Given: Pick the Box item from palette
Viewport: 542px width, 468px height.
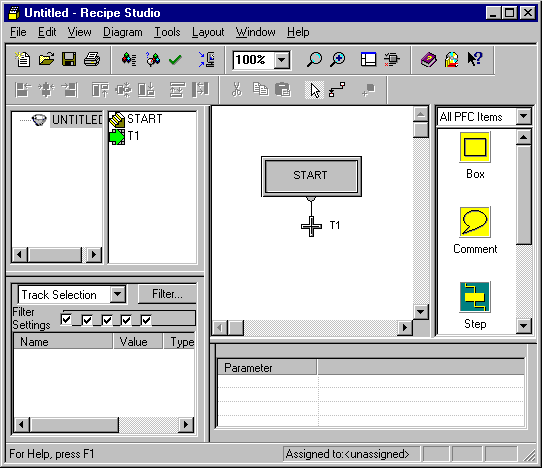Looking at the screenshot, I should 475,156.
